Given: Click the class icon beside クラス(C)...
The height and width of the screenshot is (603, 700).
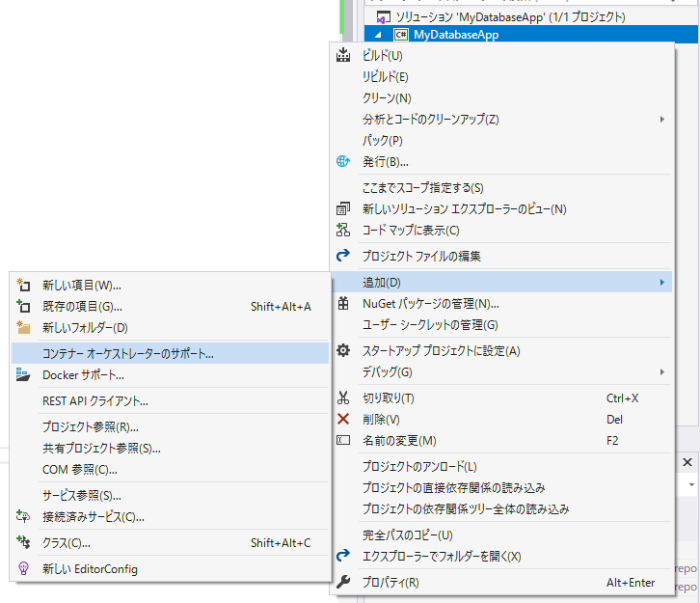Looking at the screenshot, I should (x=23, y=542).
